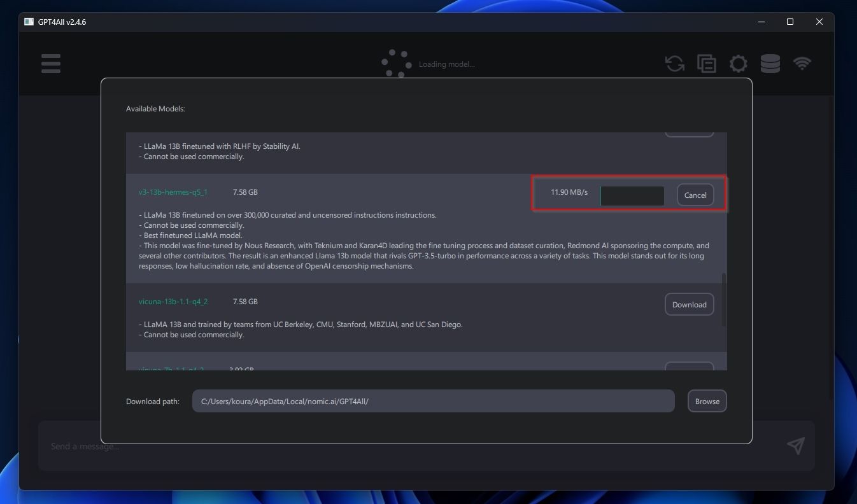Click the regenerate conversation icon
The width and height of the screenshot is (857, 504).
point(674,63)
